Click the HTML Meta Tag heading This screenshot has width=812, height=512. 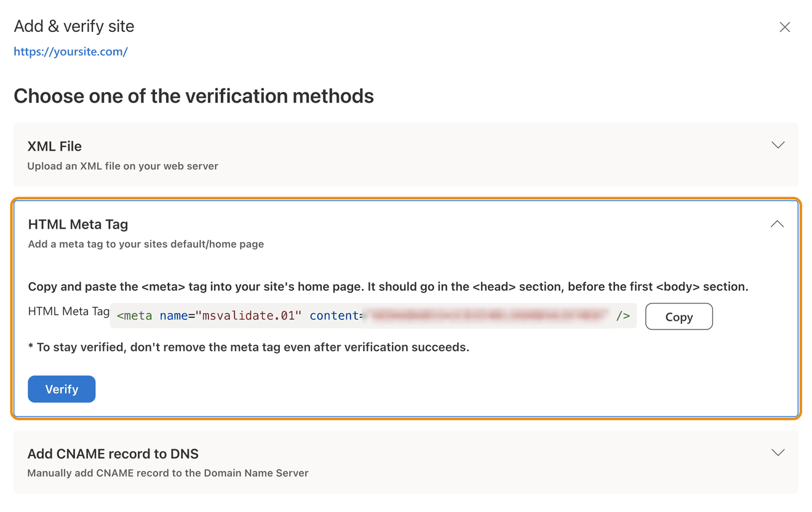pos(78,224)
